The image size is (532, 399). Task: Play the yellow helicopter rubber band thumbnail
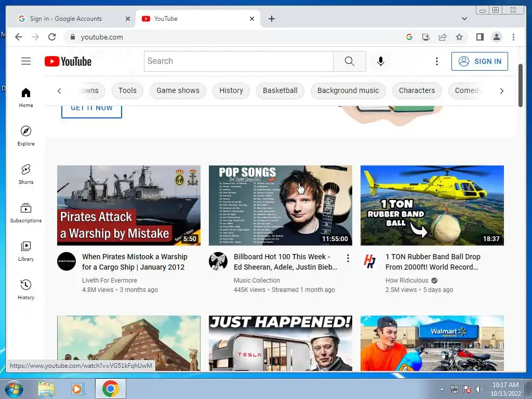(432, 205)
